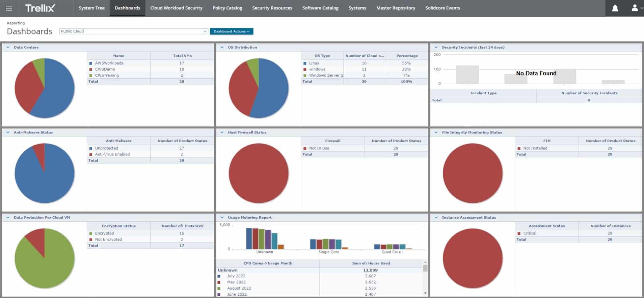
Task: Click the Trellix logo
Action: pyautogui.click(x=40, y=8)
